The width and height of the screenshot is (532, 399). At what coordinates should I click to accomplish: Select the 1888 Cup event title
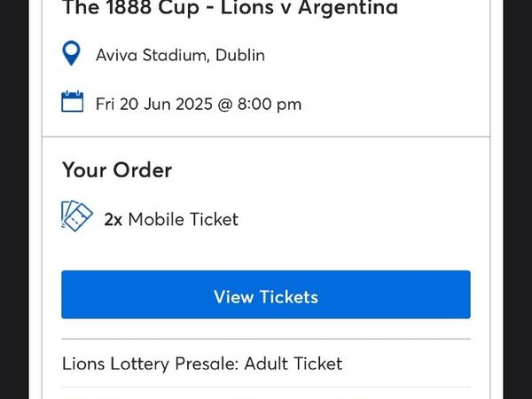tap(231, 7)
